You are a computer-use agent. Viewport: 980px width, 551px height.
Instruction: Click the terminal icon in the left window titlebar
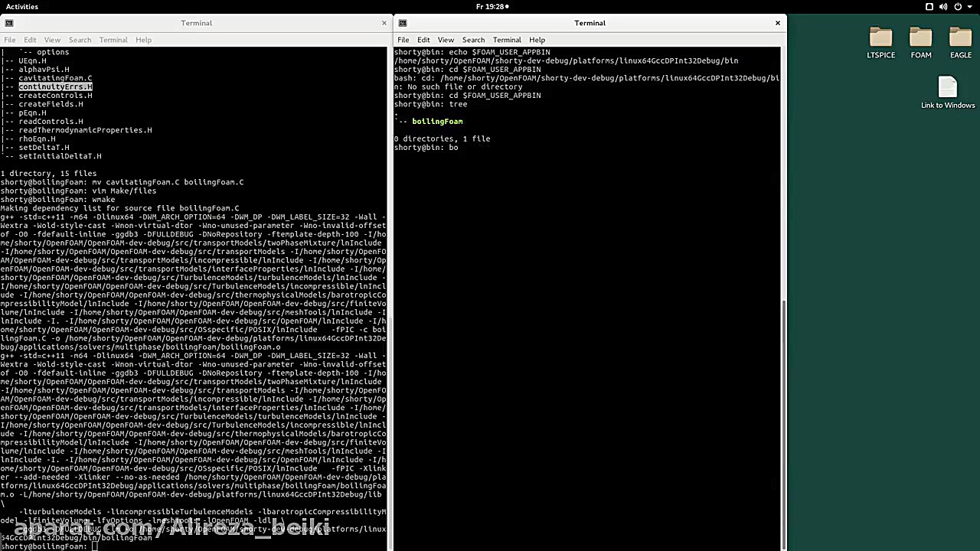coord(9,22)
